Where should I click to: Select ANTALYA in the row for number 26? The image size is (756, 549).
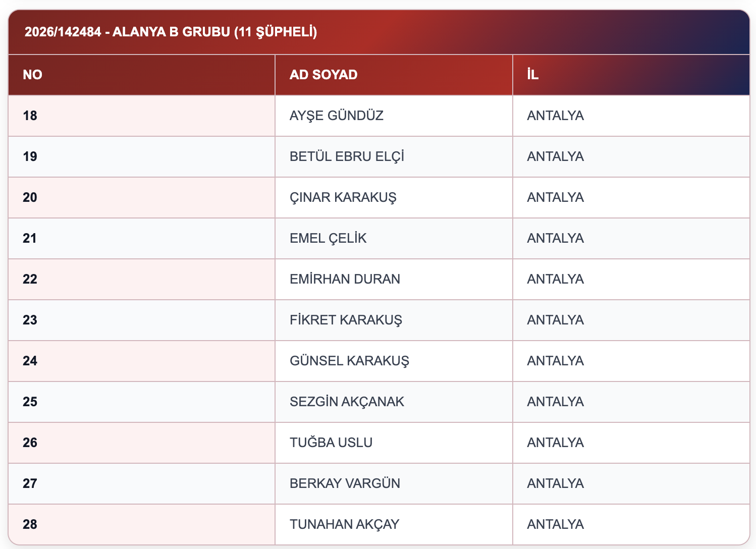pos(555,443)
